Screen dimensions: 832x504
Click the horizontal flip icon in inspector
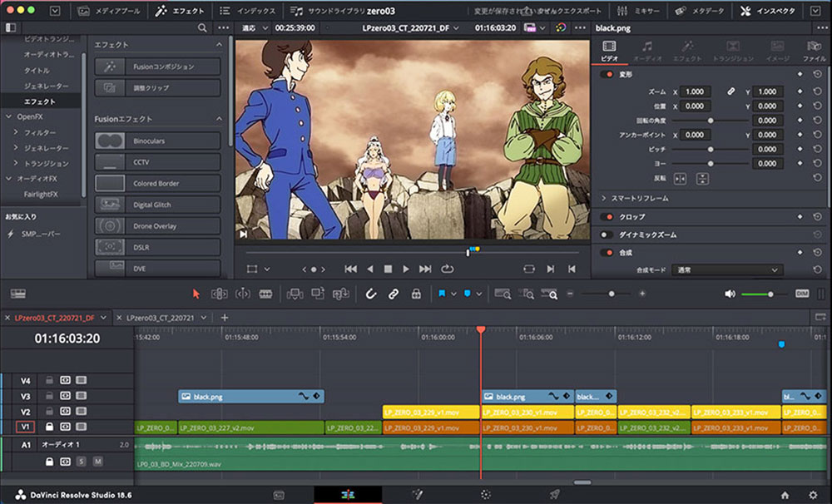pos(680,178)
